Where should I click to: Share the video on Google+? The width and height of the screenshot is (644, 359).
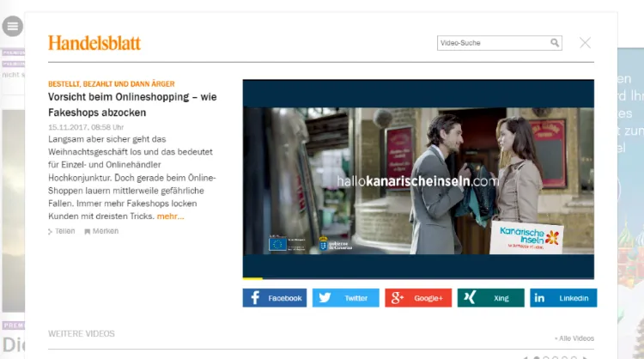[417, 298]
